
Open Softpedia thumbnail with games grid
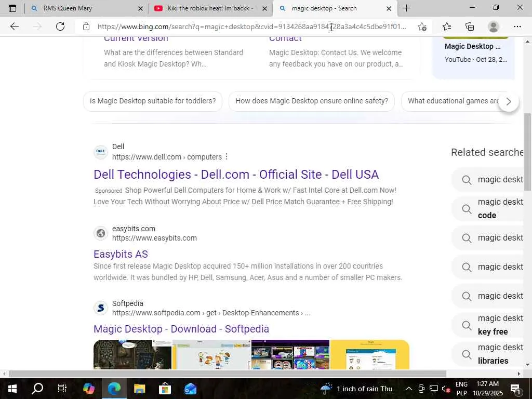coord(290,354)
